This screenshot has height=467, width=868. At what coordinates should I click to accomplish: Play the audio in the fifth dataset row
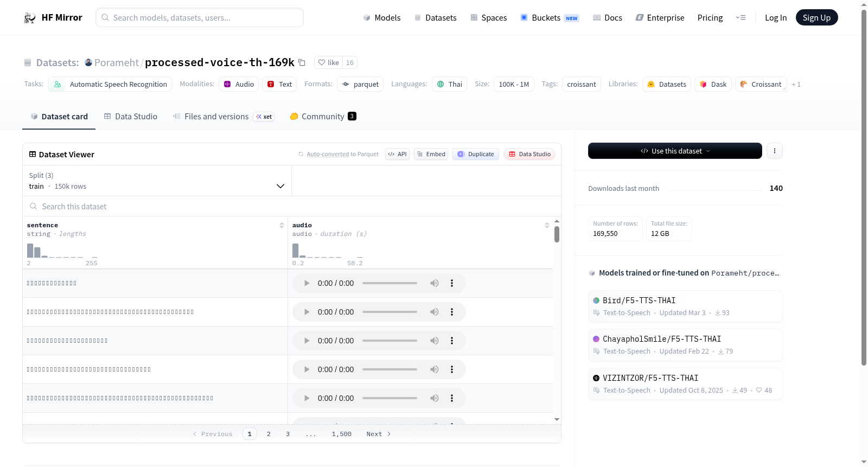pyautogui.click(x=307, y=398)
